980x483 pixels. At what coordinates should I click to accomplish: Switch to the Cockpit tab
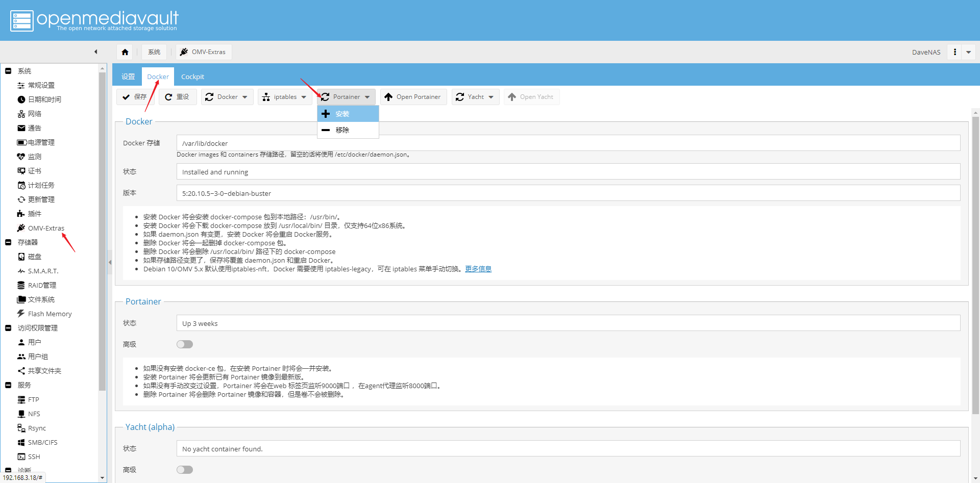pyautogui.click(x=192, y=77)
